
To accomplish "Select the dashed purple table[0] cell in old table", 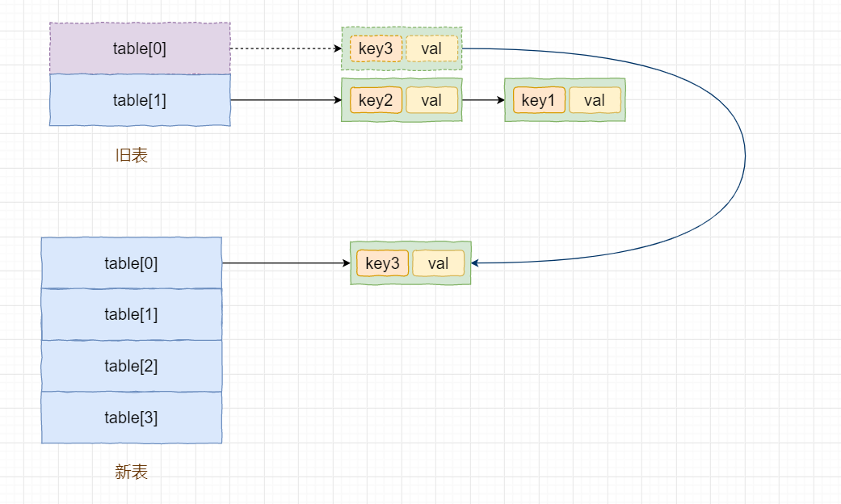I will coord(140,48).
